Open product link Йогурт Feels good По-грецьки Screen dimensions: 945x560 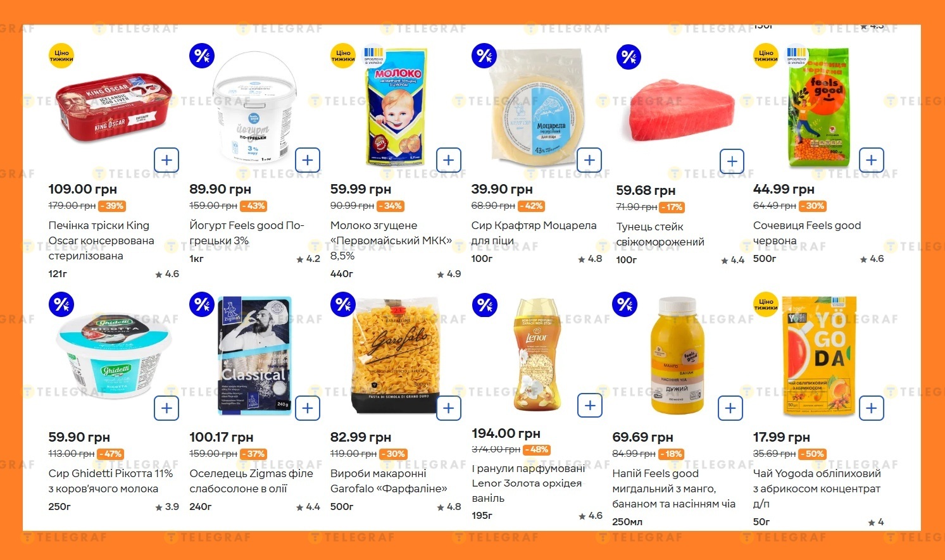tap(247, 233)
